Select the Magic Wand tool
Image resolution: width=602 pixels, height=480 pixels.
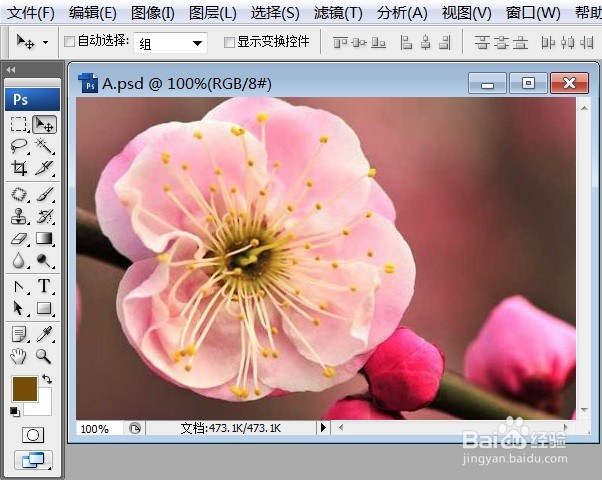[x=44, y=146]
